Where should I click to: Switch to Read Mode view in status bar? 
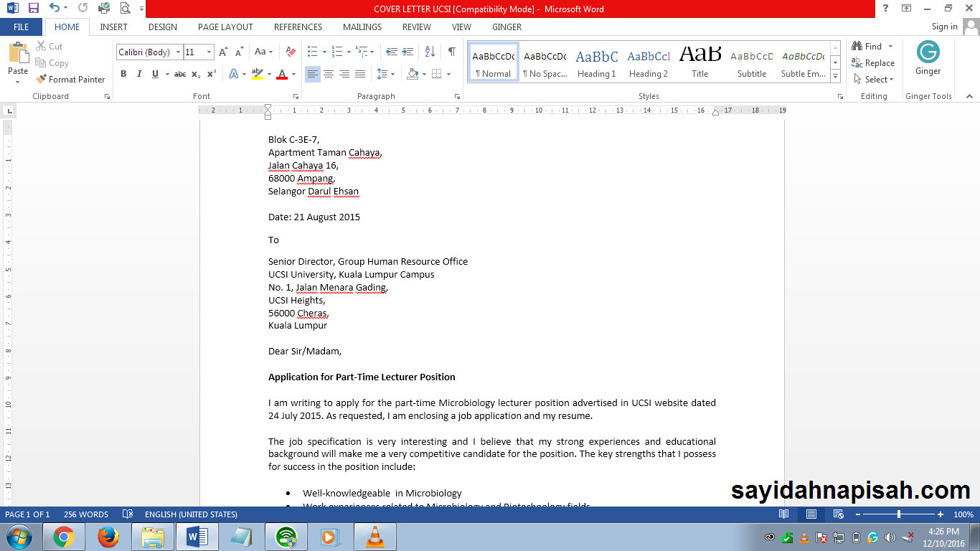coord(784,514)
